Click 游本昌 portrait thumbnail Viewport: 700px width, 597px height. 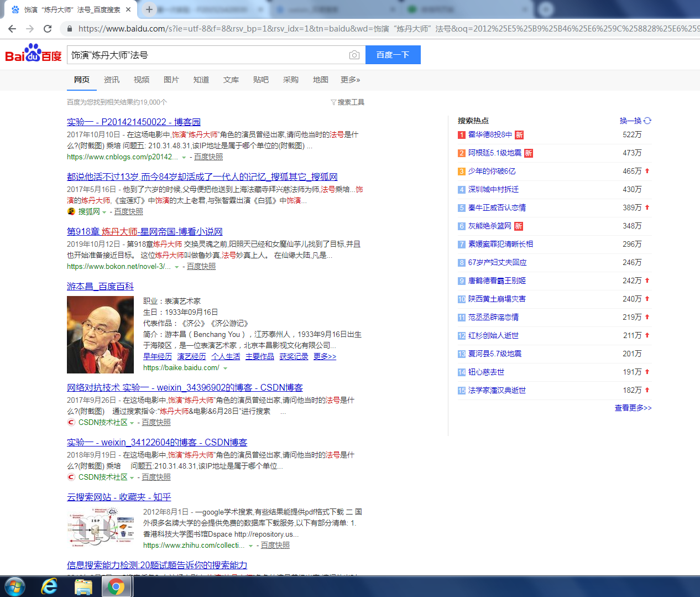coord(100,335)
